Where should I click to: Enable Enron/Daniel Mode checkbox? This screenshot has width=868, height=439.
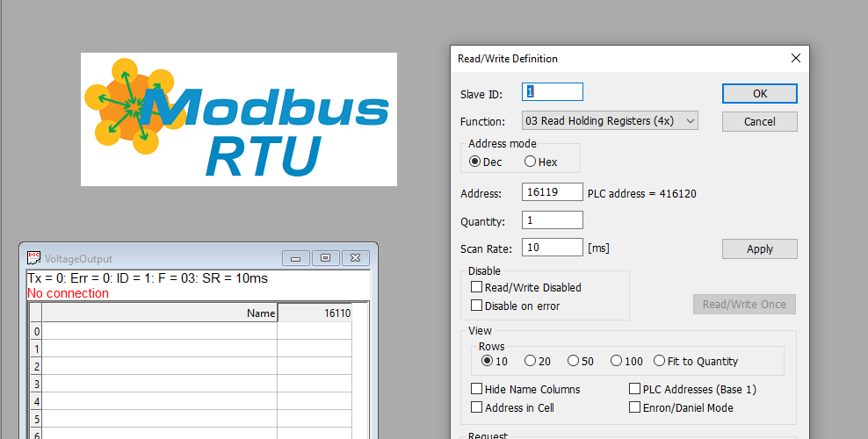[x=681, y=407]
